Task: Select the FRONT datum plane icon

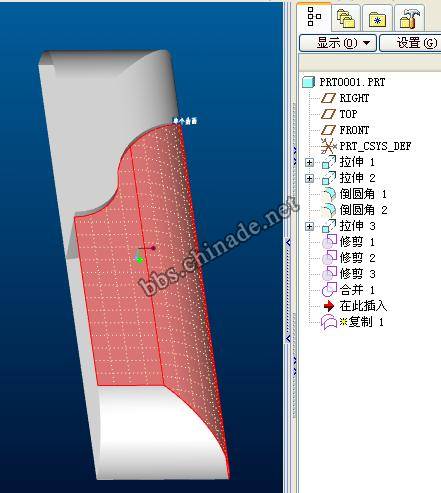Action: (328, 130)
